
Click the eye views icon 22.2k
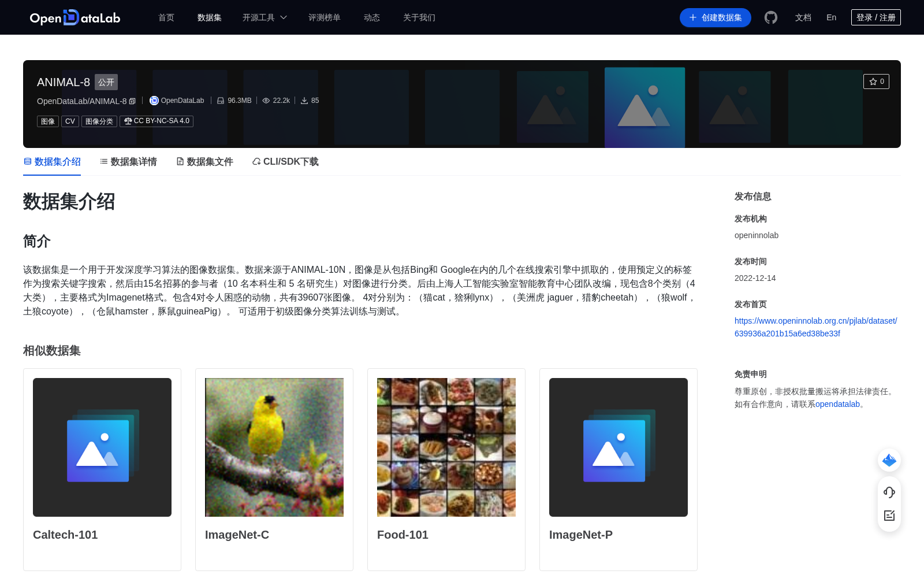click(266, 101)
